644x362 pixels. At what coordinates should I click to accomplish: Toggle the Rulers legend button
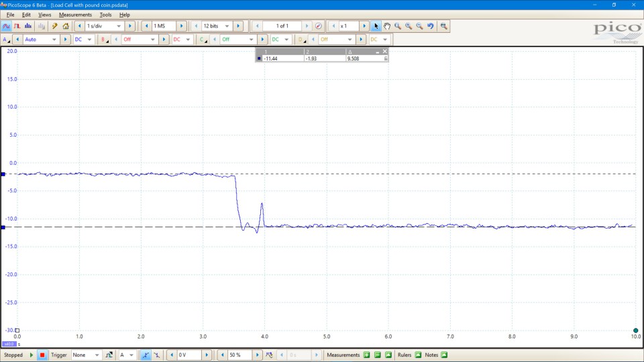click(x=418, y=355)
